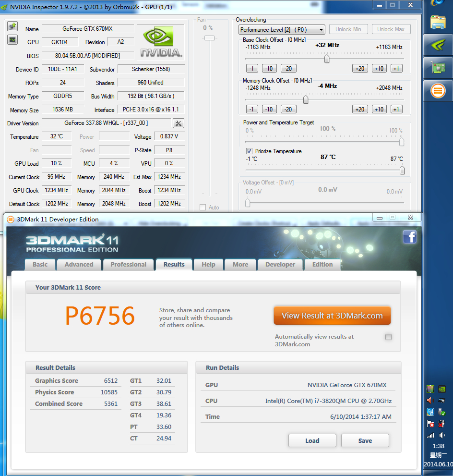Click the P6756 score text

pos(100,316)
